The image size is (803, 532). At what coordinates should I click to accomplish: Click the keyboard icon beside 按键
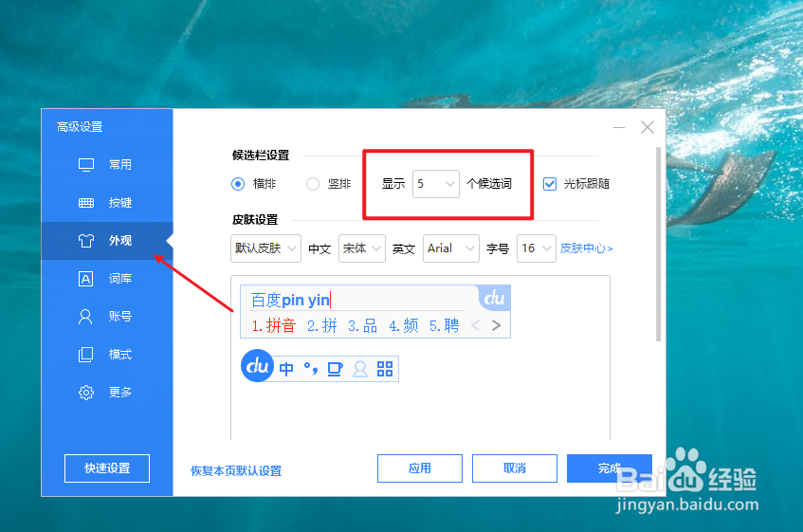click(86, 203)
